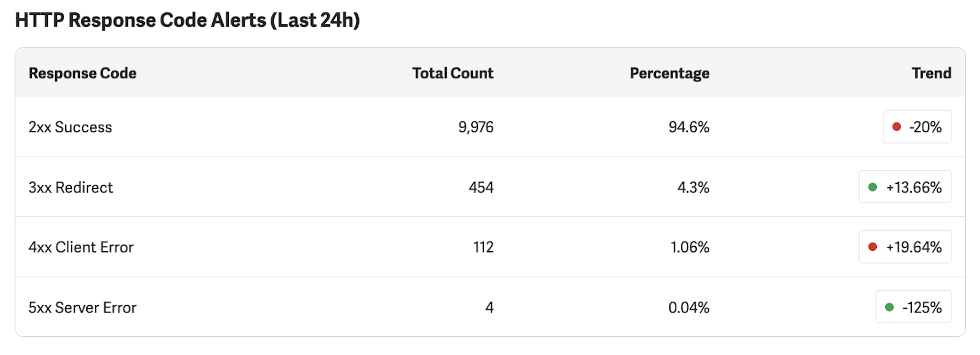Screen dimensions: 980x355
Task: Sort by the Response Code column header
Action: (82, 73)
